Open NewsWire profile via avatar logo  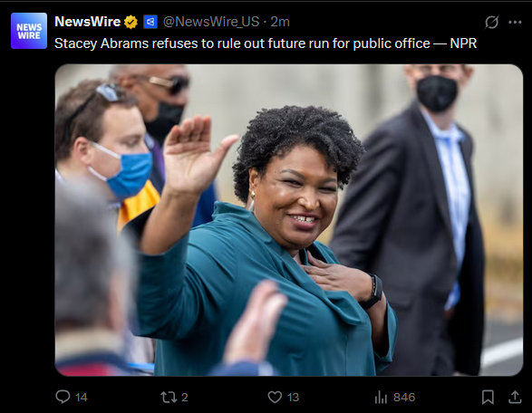click(29, 31)
